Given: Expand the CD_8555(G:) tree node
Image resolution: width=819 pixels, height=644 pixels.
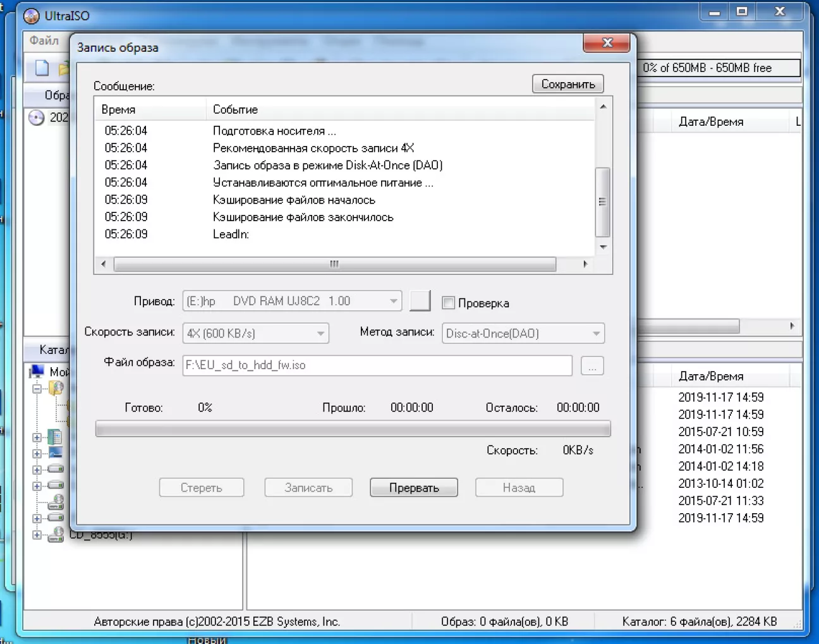Looking at the screenshot, I should point(37,535).
